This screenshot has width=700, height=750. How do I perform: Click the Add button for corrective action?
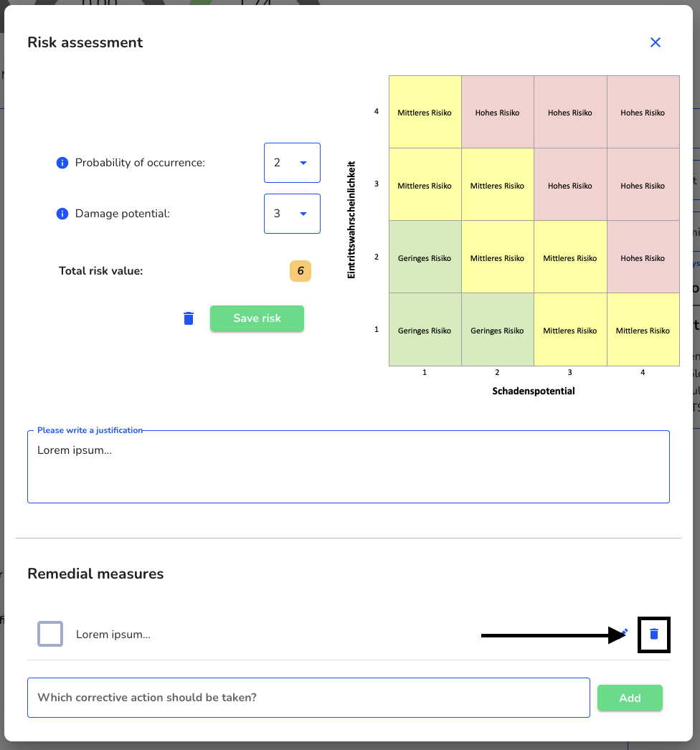point(630,698)
